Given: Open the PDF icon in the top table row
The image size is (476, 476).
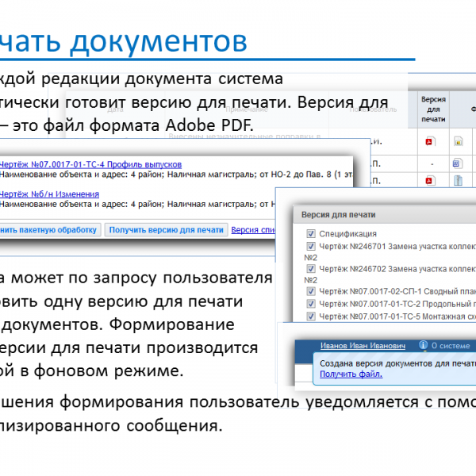Looking at the screenshot, I should pos(429,143).
